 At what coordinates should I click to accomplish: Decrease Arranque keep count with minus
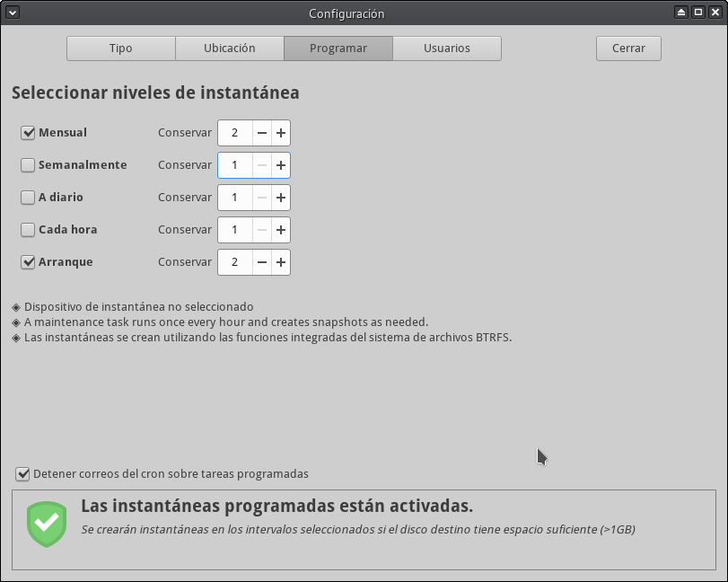(262, 262)
